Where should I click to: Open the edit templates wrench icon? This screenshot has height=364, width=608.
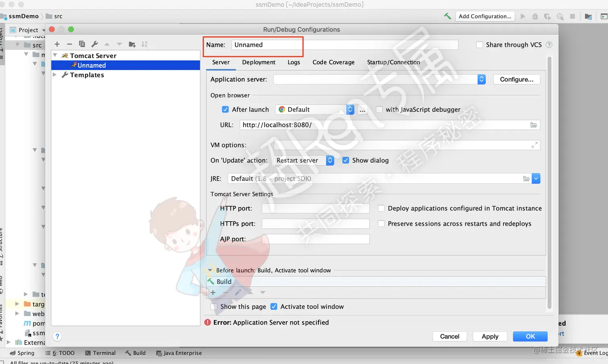pos(94,44)
